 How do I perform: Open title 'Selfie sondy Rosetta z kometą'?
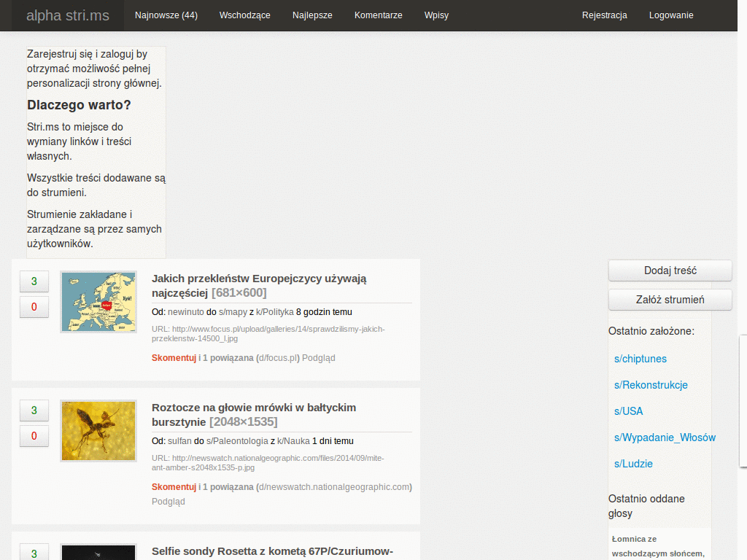point(273,551)
